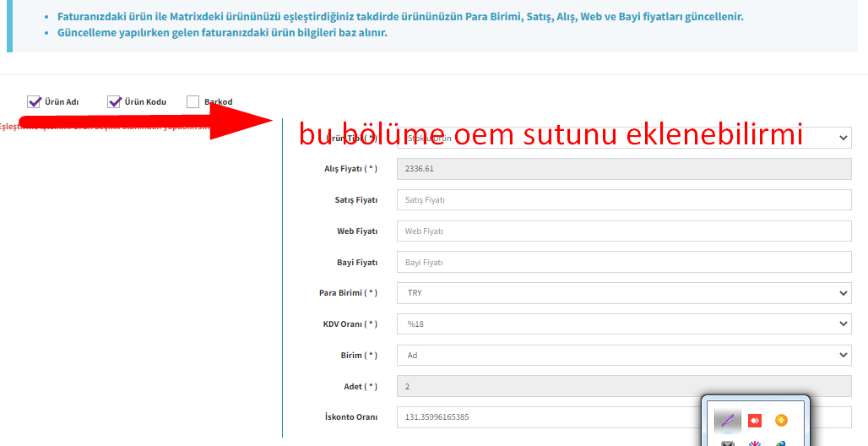Viewport: 868px width, 446px height.
Task: Click the İskonto Oranı input field
Action: tap(549, 417)
